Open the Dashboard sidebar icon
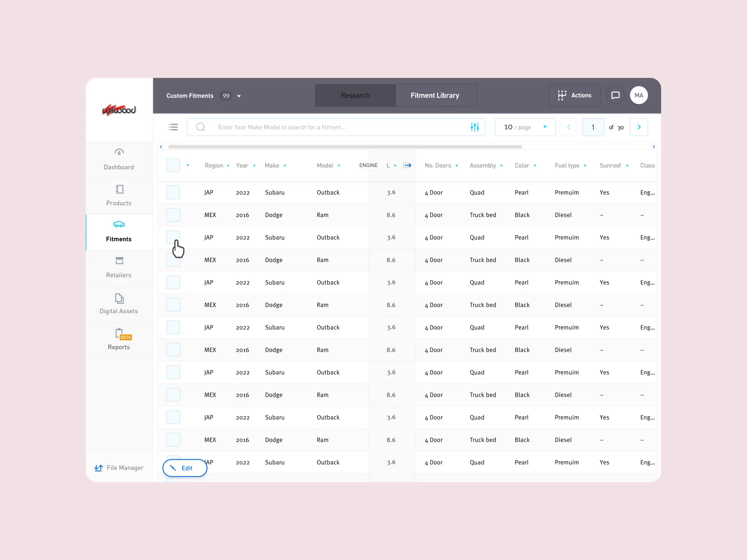 tap(119, 152)
